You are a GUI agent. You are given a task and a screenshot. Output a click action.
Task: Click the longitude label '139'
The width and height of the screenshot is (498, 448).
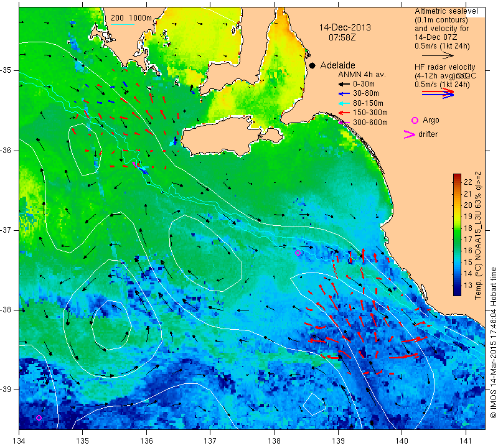pyautogui.click(x=338, y=441)
